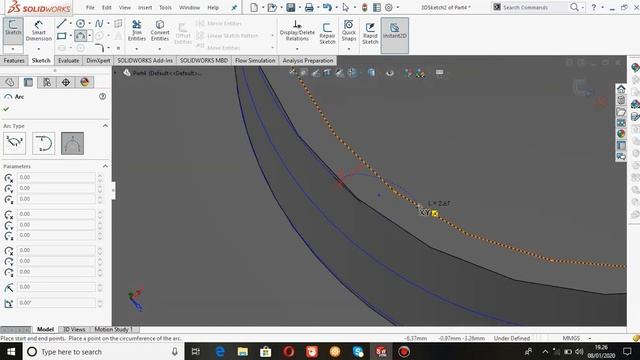The width and height of the screenshot is (640, 360).
Task: Click the Windows search box
Action: click(103, 352)
